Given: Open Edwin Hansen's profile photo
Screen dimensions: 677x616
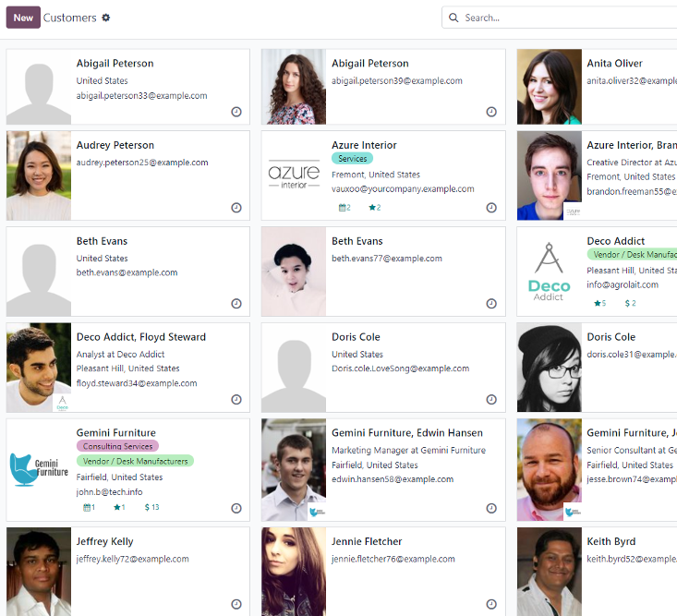Looking at the screenshot, I should [x=294, y=470].
